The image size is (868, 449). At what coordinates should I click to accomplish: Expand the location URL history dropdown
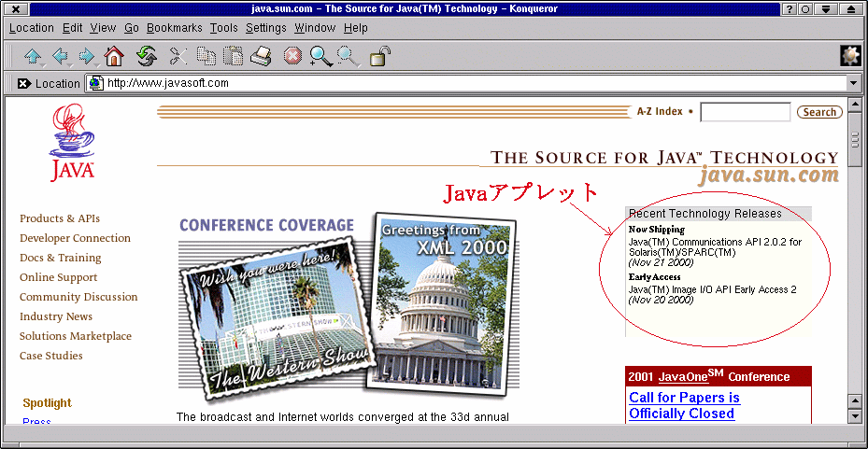coord(852,83)
